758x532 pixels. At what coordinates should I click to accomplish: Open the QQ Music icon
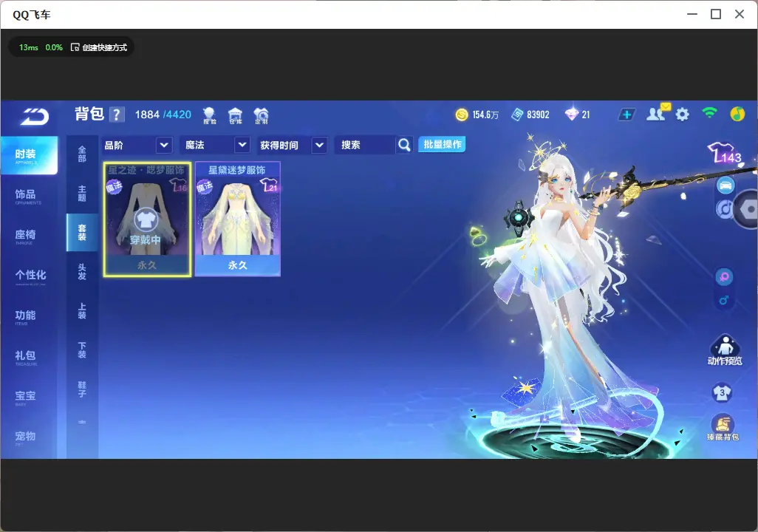click(x=737, y=114)
